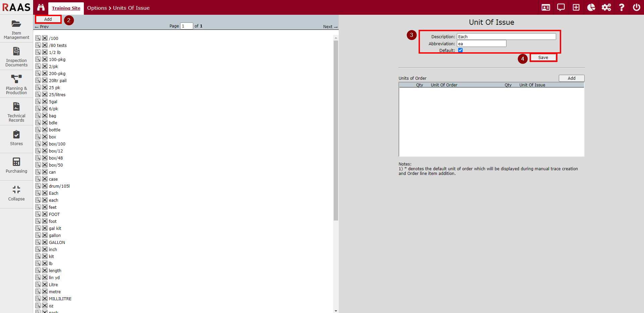Open the pie chart reports icon

(591, 7)
